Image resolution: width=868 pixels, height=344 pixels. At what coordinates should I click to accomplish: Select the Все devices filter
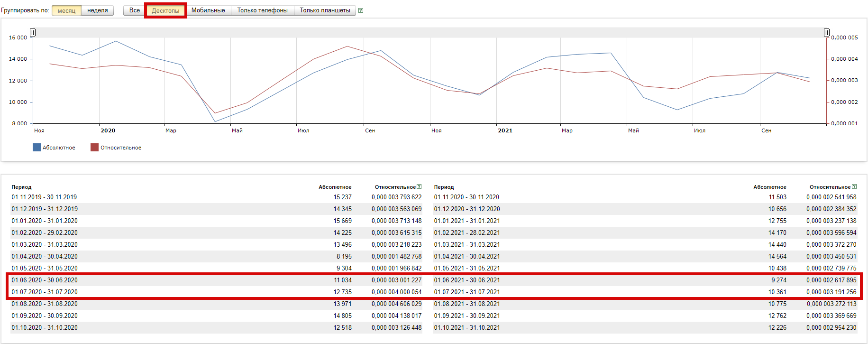(x=135, y=10)
